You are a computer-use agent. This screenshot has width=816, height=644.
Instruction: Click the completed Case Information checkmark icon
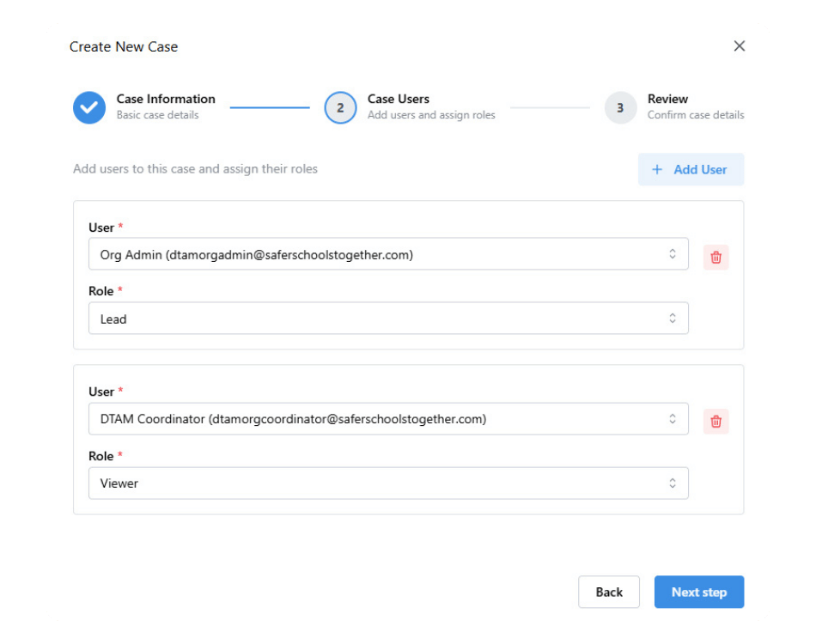point(89,107)
